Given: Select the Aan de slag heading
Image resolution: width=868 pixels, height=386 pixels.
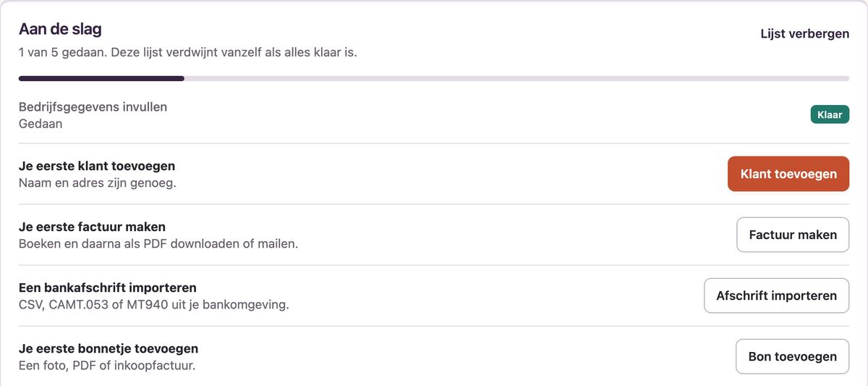Looking at the screenshot, I should coord(60,30).
